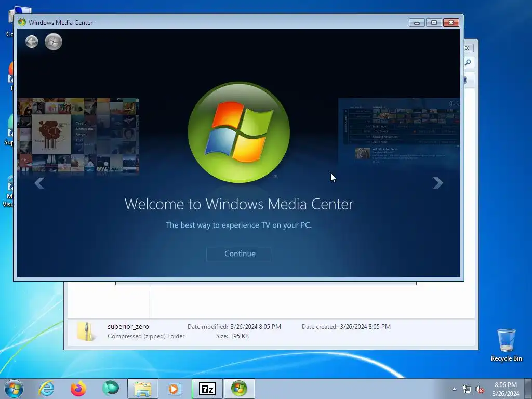Screen dimensions: 532x399
Task: Go to the previous slide with the left arrow
Action: pos(39,183)
